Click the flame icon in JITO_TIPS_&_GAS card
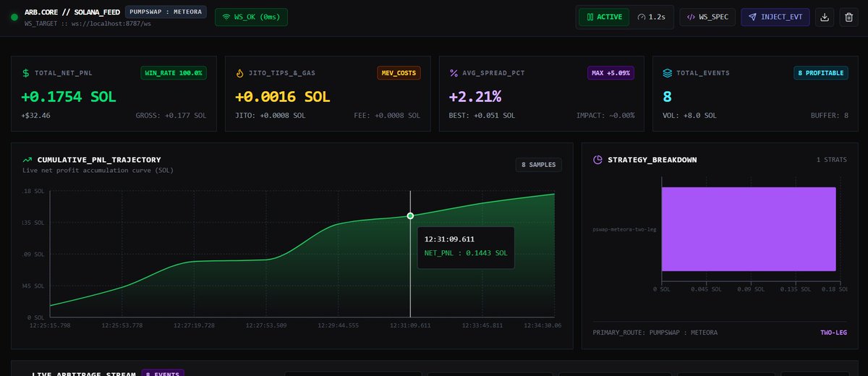Image resolution: width=868 pixels, height=376 pixels. click(240, 73)
